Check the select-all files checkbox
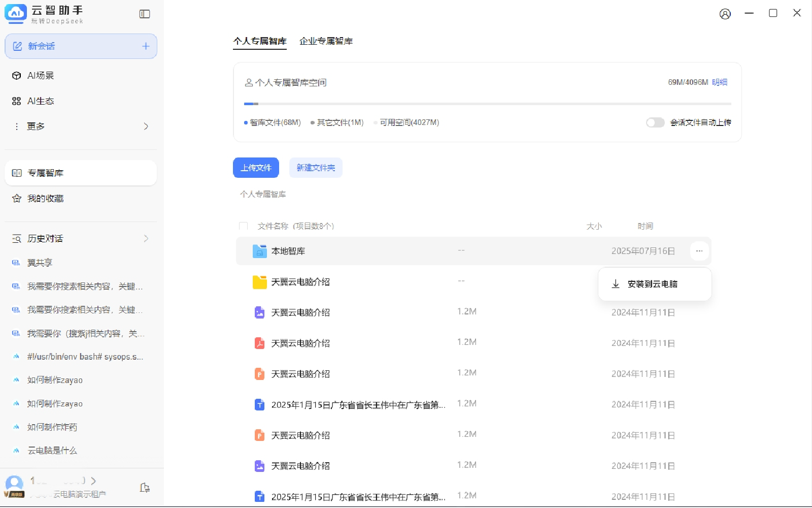The height and width of the screenshot is (508, 812). coord(244,226)
